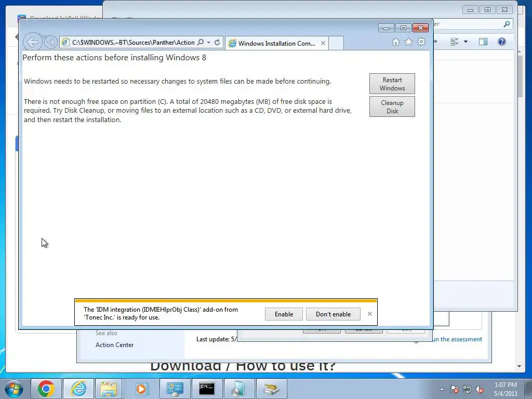Image resolution: width=532 pixels, height=399 pixels.
Task: Click the browser page scroll down arrow
Action: coord(519,366)
